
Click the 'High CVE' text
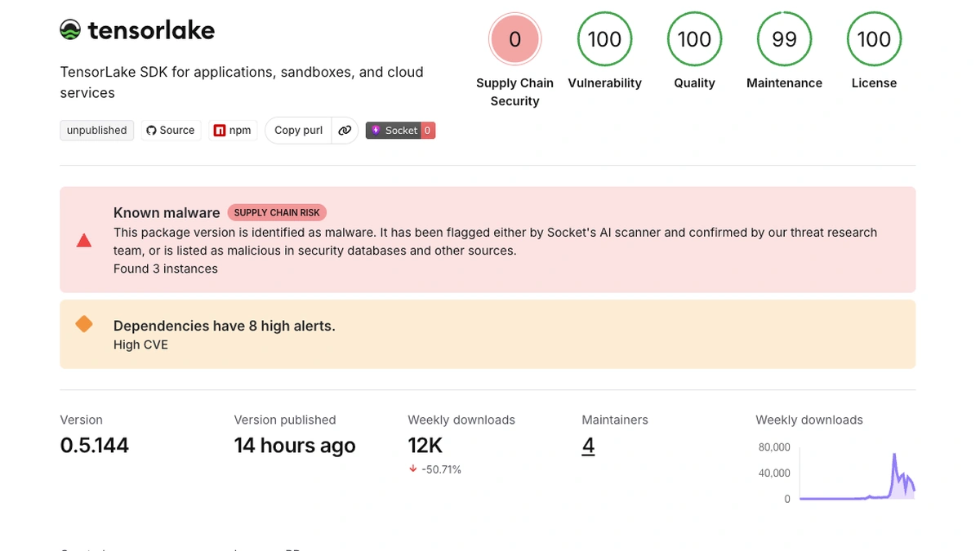pyautogui.click(x=140, y=344)
